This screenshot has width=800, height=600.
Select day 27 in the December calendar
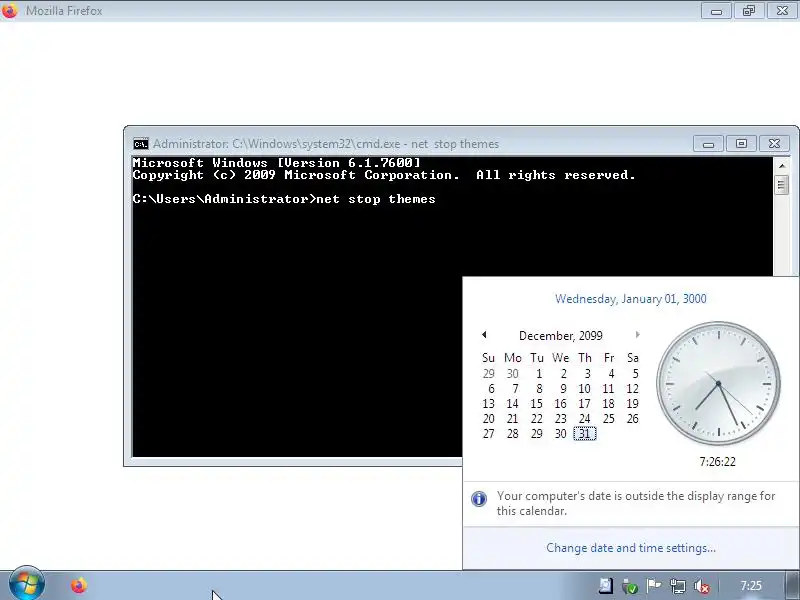pyautogui.click(x=488, y=434)
